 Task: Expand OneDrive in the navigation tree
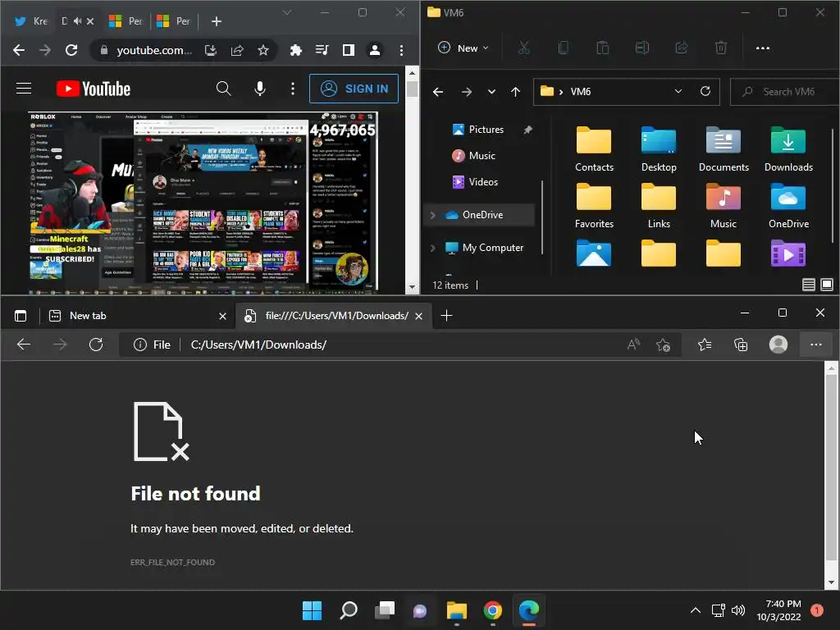433,215
